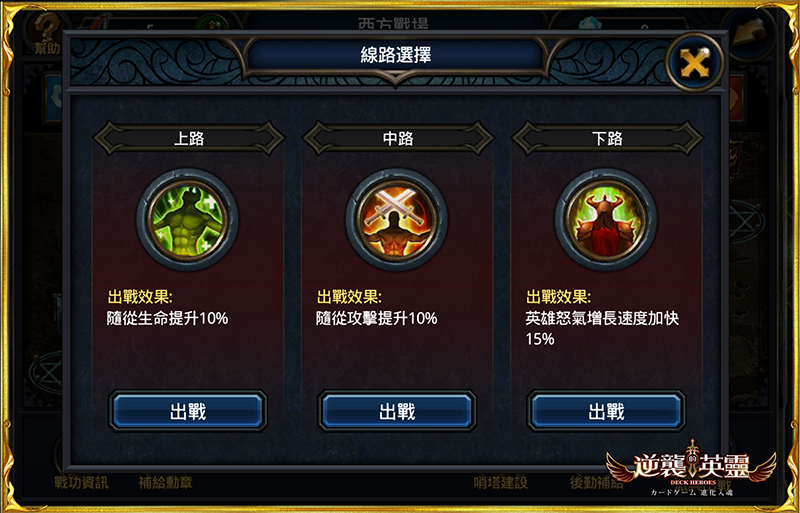Click the 線路選擇 title banner

(x=396, y=55)
